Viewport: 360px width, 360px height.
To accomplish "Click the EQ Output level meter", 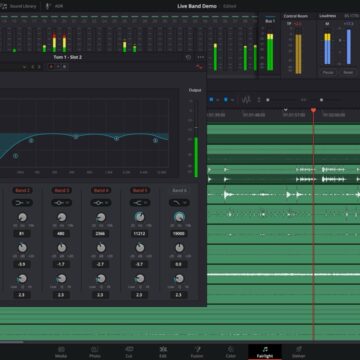I will (x=196, y=139).
